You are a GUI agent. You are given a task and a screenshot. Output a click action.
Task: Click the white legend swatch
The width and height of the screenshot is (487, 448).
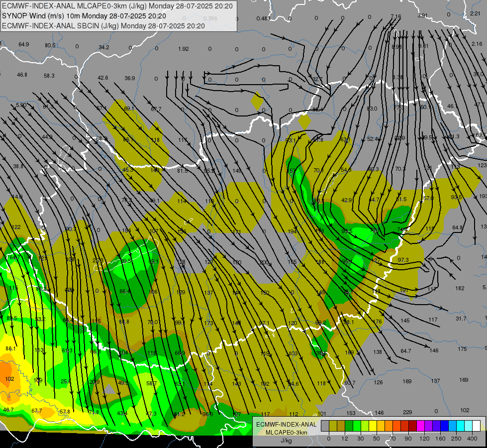(477, 426)
